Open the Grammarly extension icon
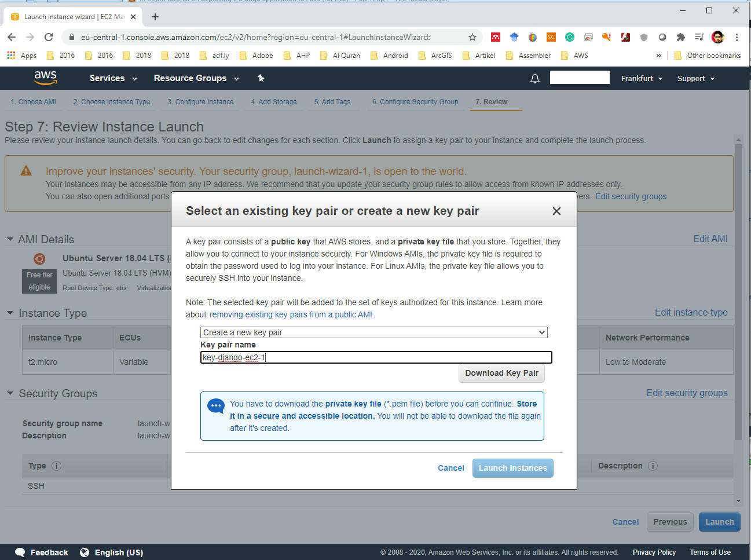Screen dimensions: 751x560 coord(570,37)
